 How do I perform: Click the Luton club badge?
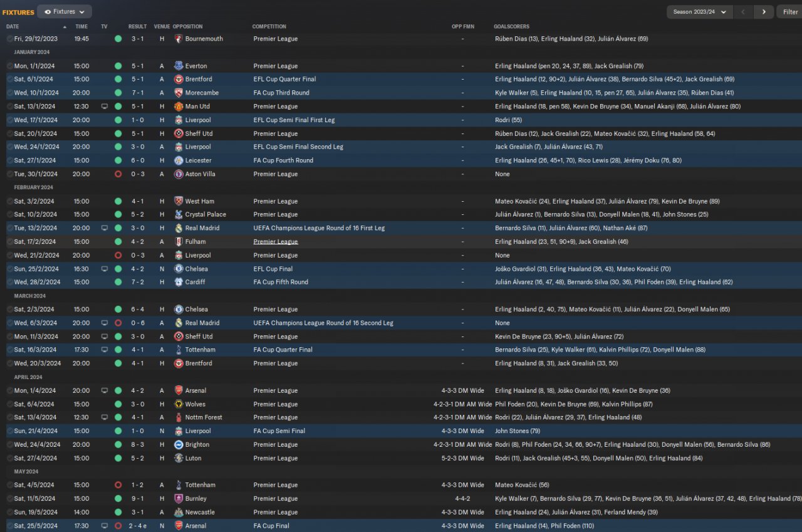tap(179, 458)
